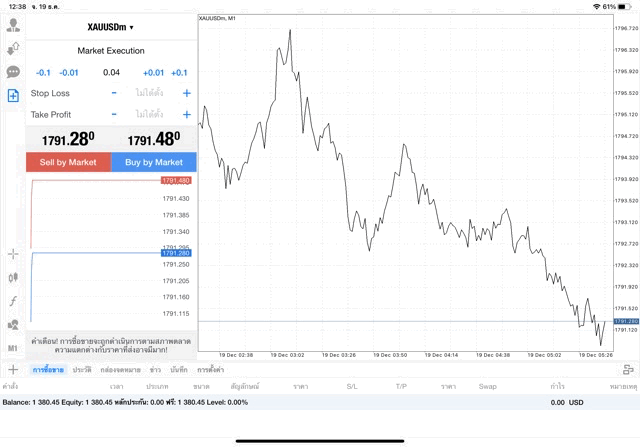640x447 pixels.
Task: Select the crosshair cursor tool
Action: tap(13, 255)
